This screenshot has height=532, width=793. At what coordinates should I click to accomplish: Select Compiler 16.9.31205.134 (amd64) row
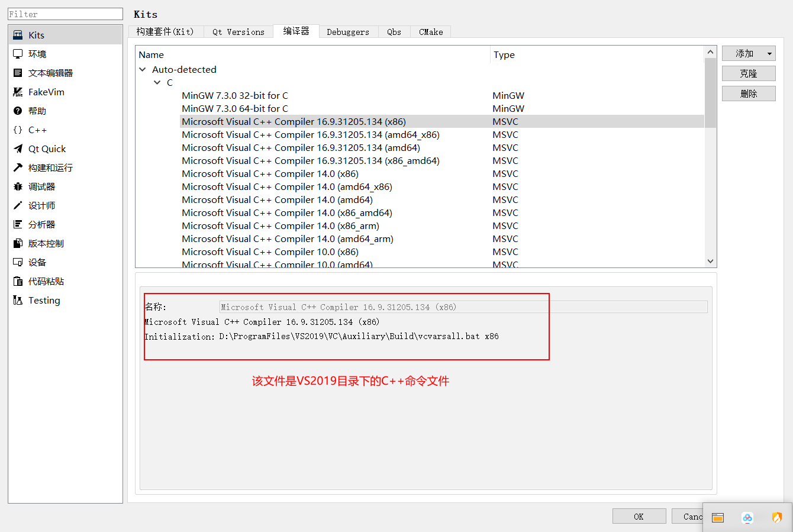coord(442,147)
